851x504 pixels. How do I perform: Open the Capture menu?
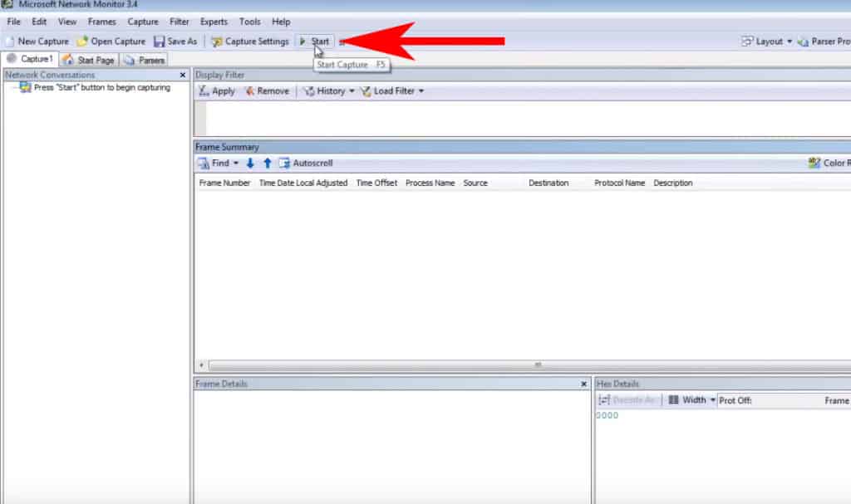(x=143, y=22)
